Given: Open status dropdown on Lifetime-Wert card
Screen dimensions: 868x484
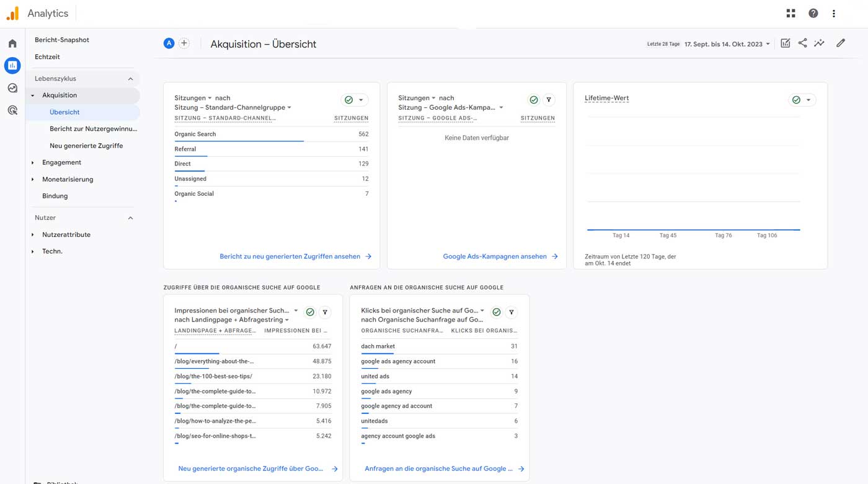Looking at the screenshot, I should pyautogui.click(x=802, y=100).
